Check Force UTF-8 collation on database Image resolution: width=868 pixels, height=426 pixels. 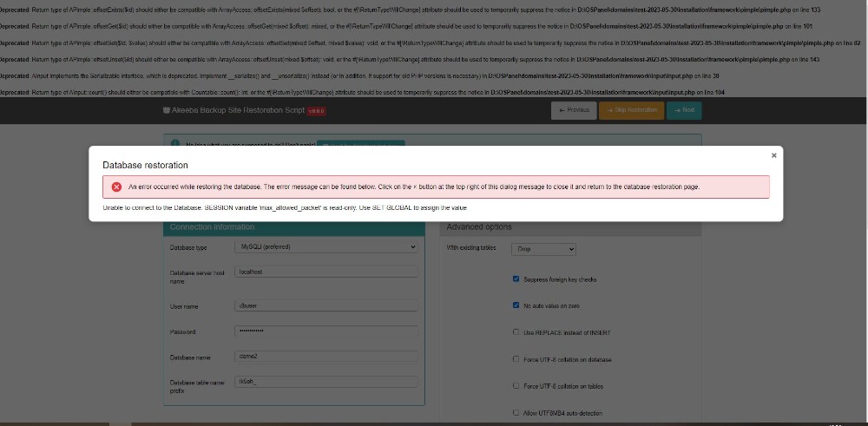pos(516,359)
